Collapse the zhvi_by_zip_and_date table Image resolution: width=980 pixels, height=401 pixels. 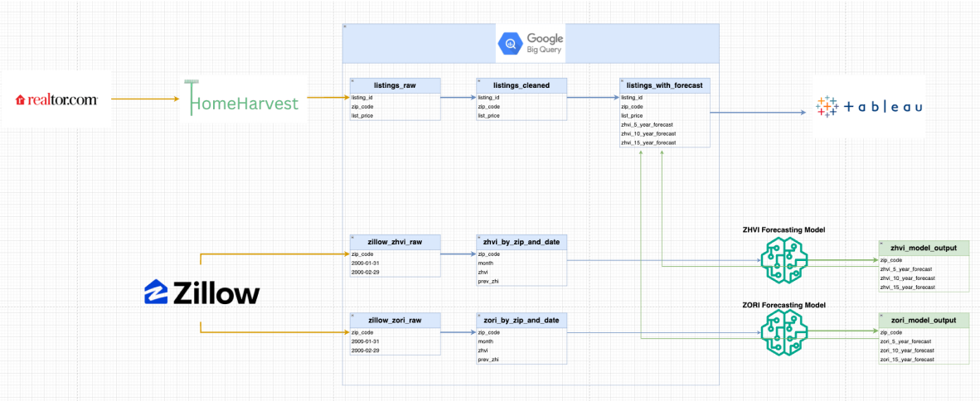(478, 238)
